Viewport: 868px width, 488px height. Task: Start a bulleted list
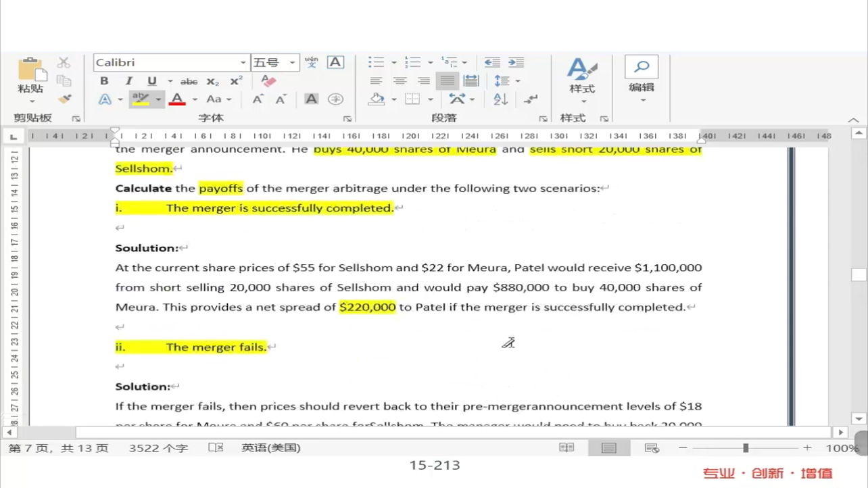point(376,62)
